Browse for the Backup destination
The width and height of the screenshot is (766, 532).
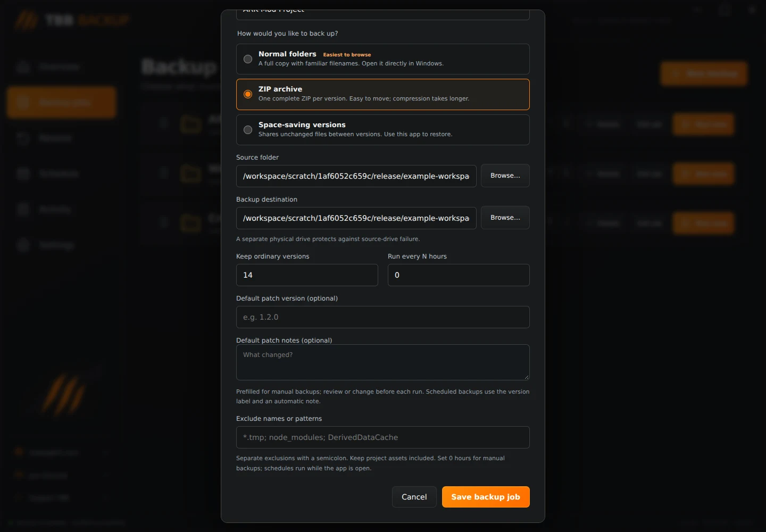[x=505, y=218]
